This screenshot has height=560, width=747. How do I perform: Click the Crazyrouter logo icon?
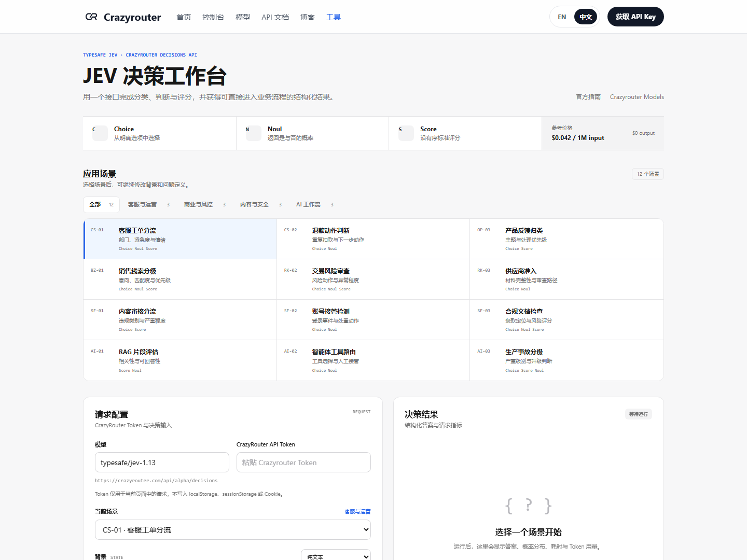pos(91,17)
